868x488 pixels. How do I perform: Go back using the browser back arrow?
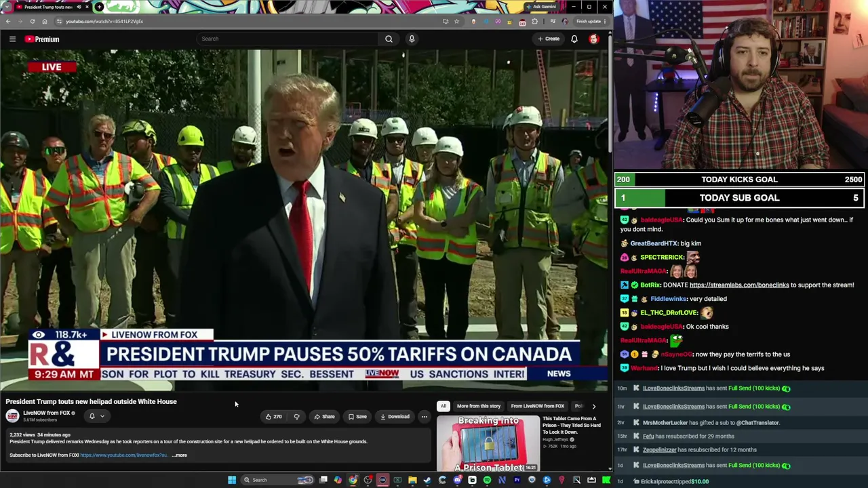pyautogui.click(x=8, y=21)
